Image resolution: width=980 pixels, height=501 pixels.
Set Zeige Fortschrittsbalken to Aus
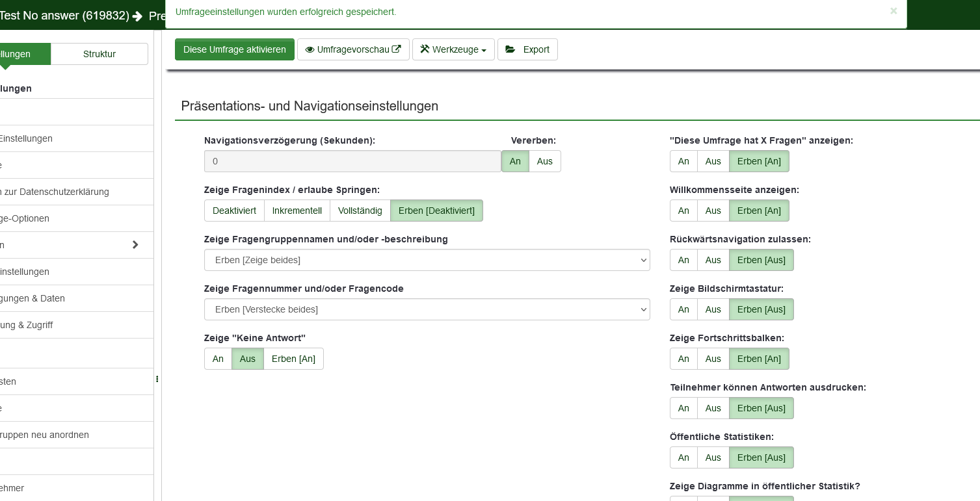point(713,359)
